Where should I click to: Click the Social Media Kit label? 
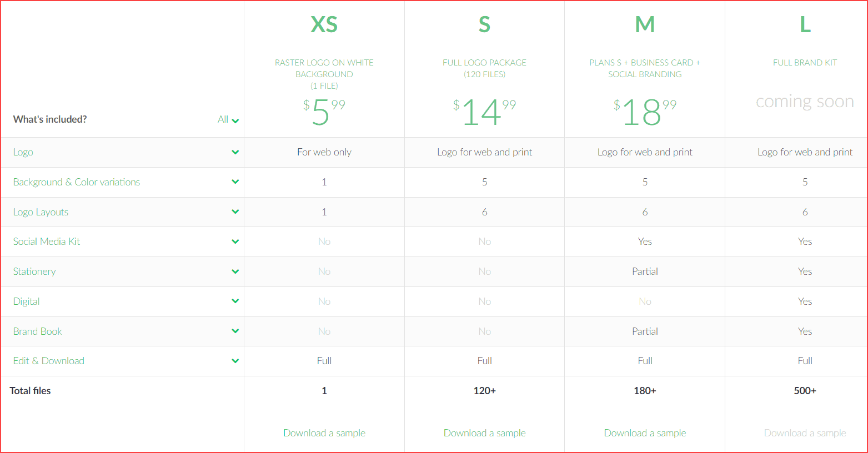[47, 241]
